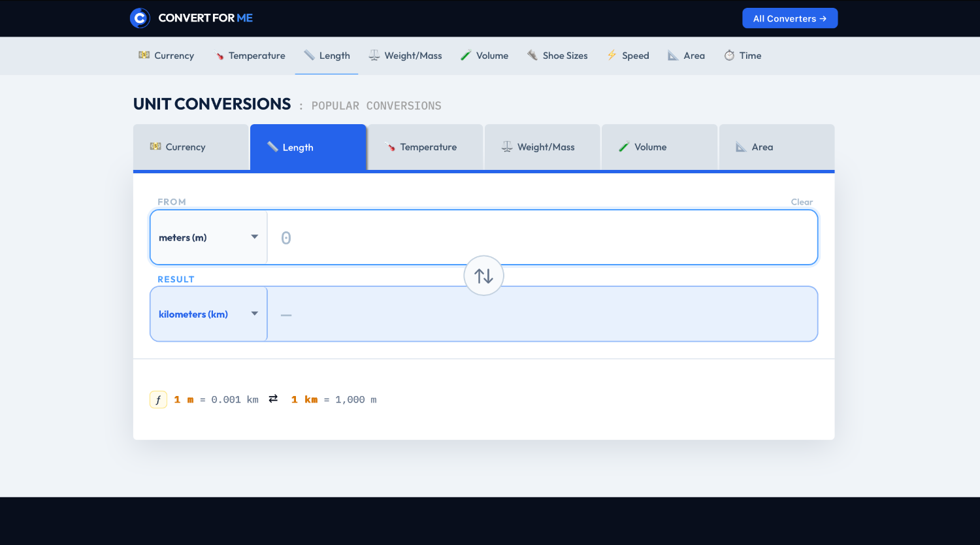980x545 pixels.
Task: Click the ruler icon on the Length tab
Action: pos(273,147)
